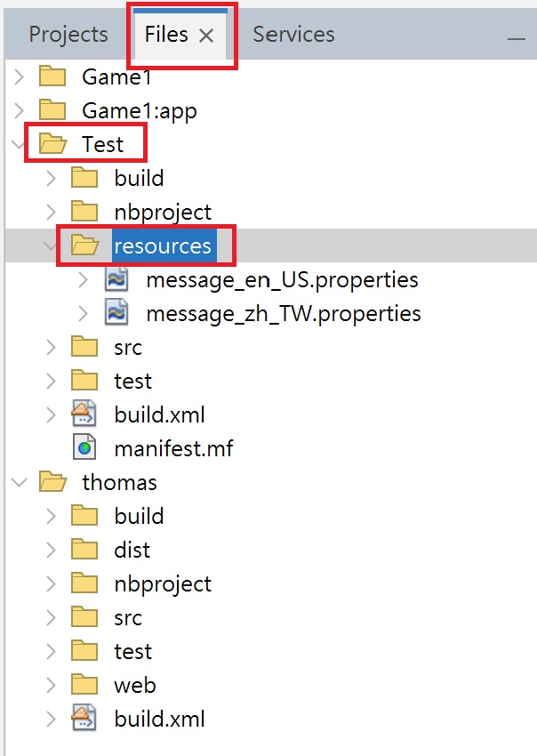Viewport: 537px width, 756px height.
Task: Expand the thomas dist folder
Action: pyautogui.click(x=52, y=550)
